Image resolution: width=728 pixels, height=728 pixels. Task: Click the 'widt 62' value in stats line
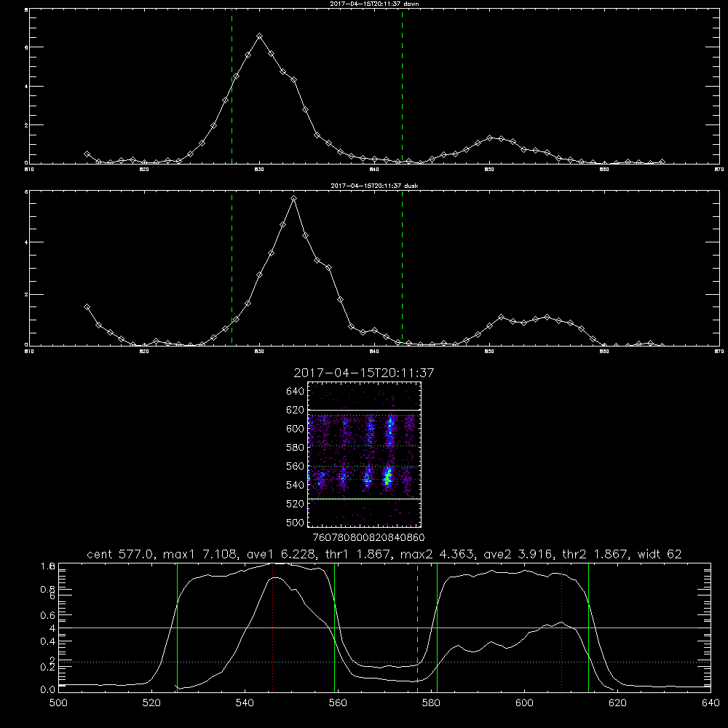coord(660,554)
